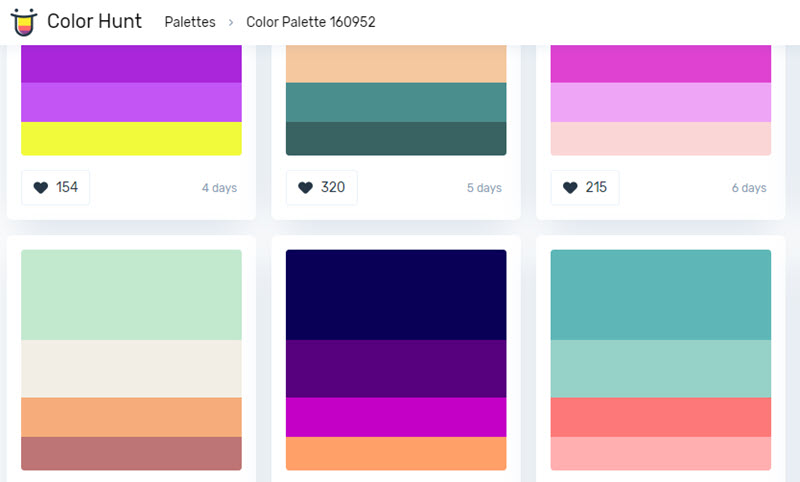Select the light lavender-pink stripe
800x482 pixels.
point(661,102)
